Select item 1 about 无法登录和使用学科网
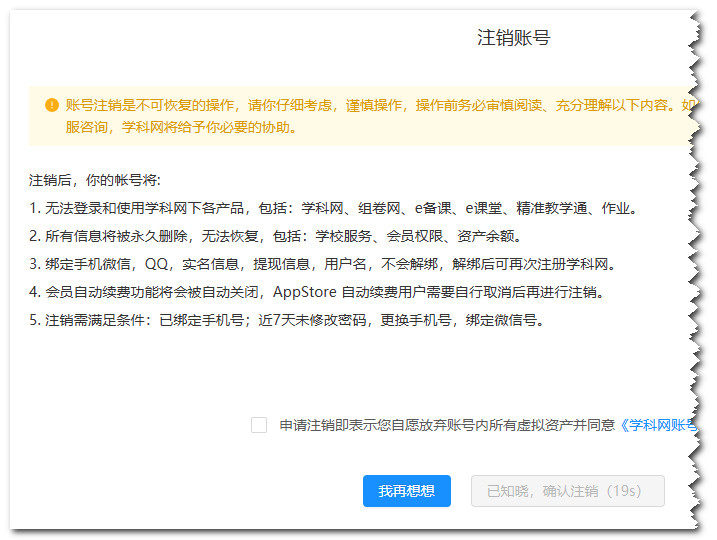This screenshot has height=540, width=717. (333, 209)
